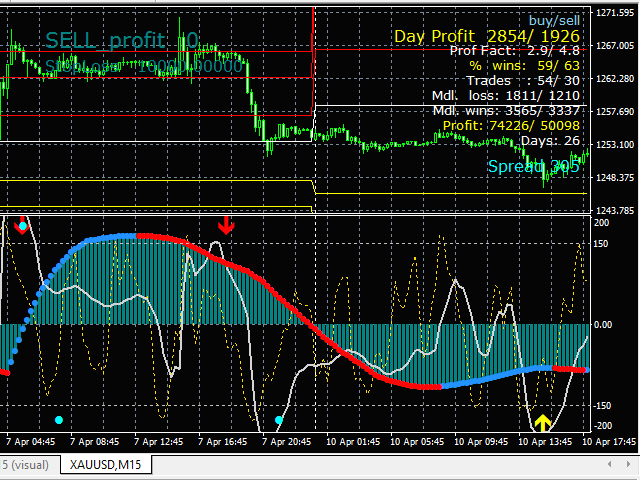The height and width of the screenshot is (480, 640).
Task: Click the cyan dot above 7 Apr 20:45
Action: click(x=279, y=420)
